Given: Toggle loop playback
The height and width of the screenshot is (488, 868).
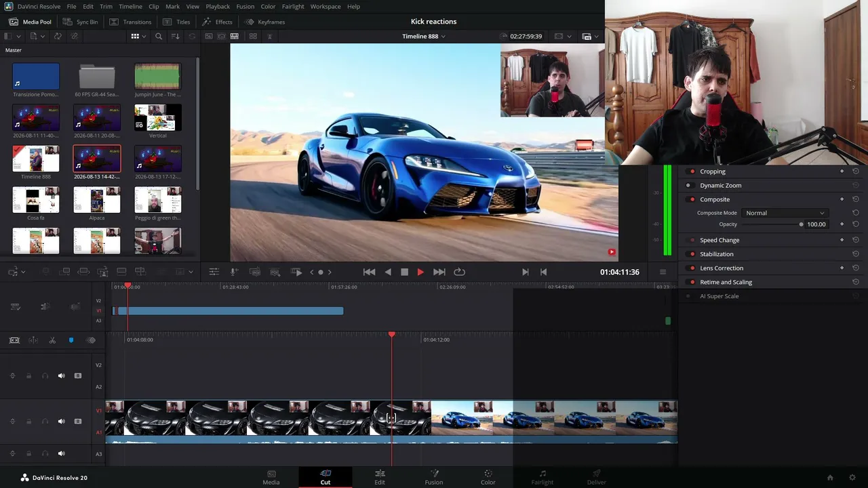Looking at the screenshot, I should (x=459, y=272).
